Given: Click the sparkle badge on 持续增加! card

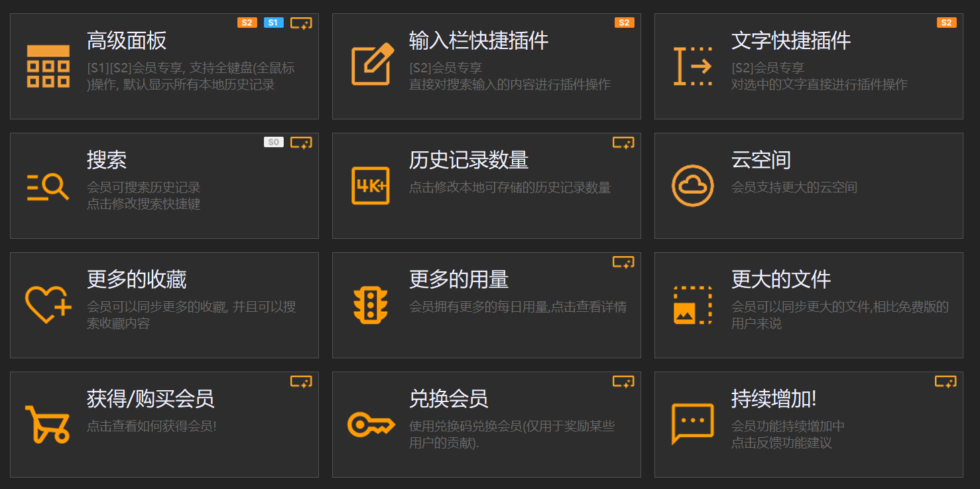Looking at the screenshot, I should [946, 382].
